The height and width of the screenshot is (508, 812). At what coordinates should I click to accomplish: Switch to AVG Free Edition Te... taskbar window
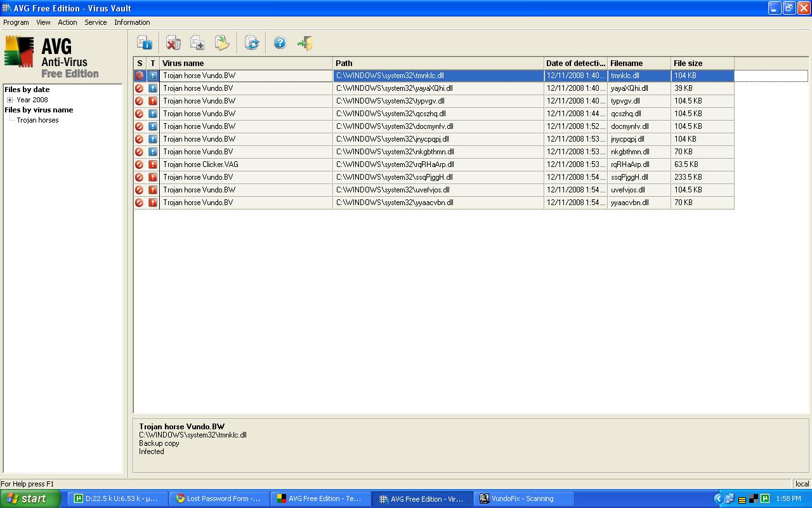coord(320,498)
